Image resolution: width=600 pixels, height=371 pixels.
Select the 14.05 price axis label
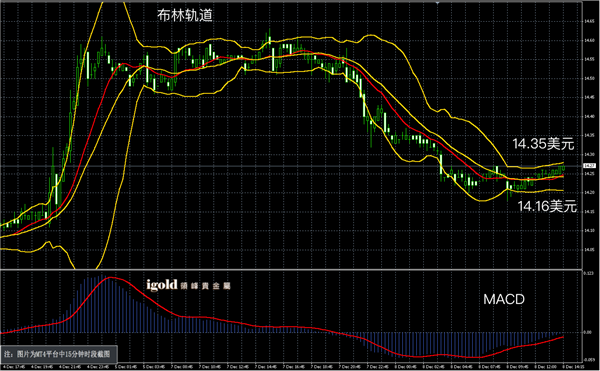pos(589,249)
